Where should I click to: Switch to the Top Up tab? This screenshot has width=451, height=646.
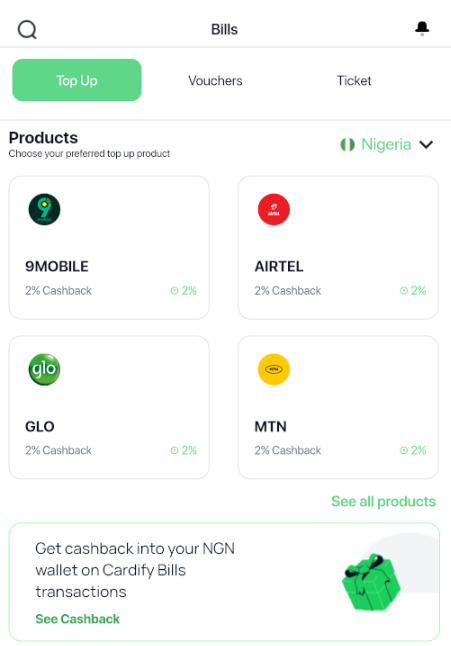[77, 80]
